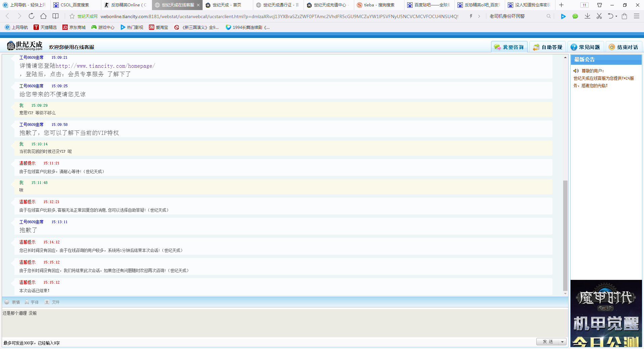Open 京东商城 bookmark
This screenshot has width=644, height=349.
point(74,27)
